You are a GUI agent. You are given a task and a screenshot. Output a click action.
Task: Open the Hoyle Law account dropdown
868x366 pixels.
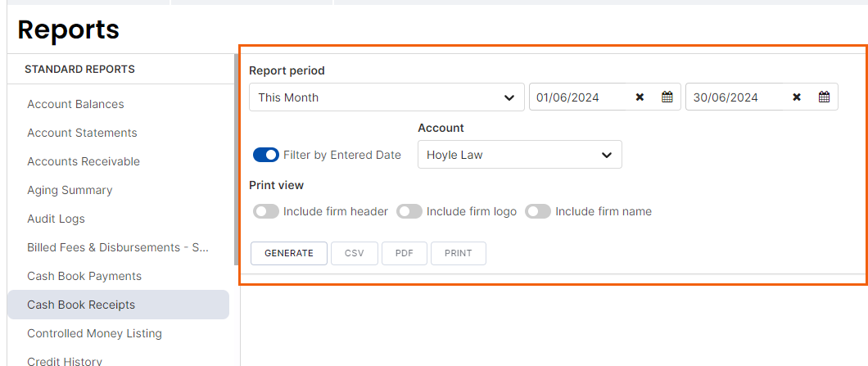coord(520,155)
